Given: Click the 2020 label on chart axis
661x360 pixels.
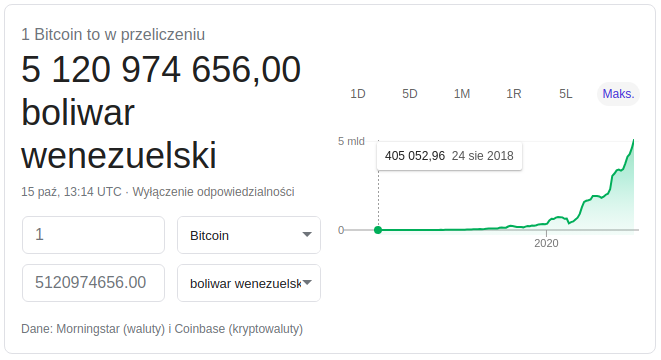Looking at the screenshot, I should click(x=546, y=243).
